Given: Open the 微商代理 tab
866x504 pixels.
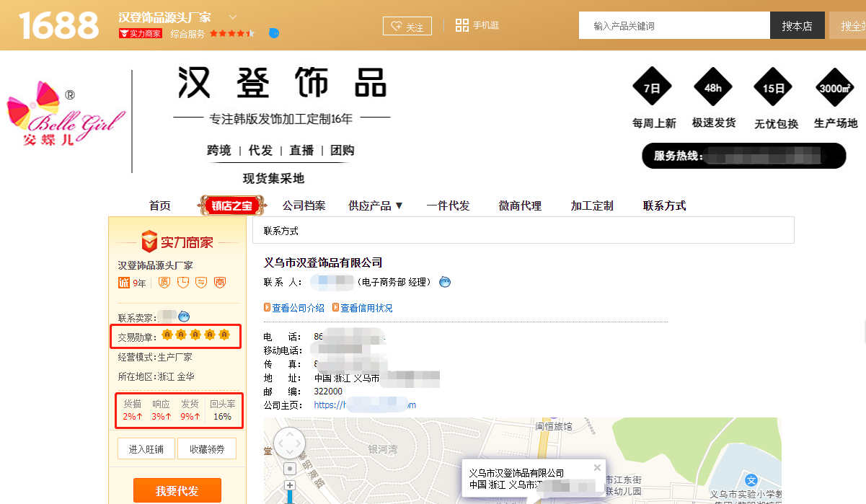Looking at the screenshot, I should (x=520, y=205).
